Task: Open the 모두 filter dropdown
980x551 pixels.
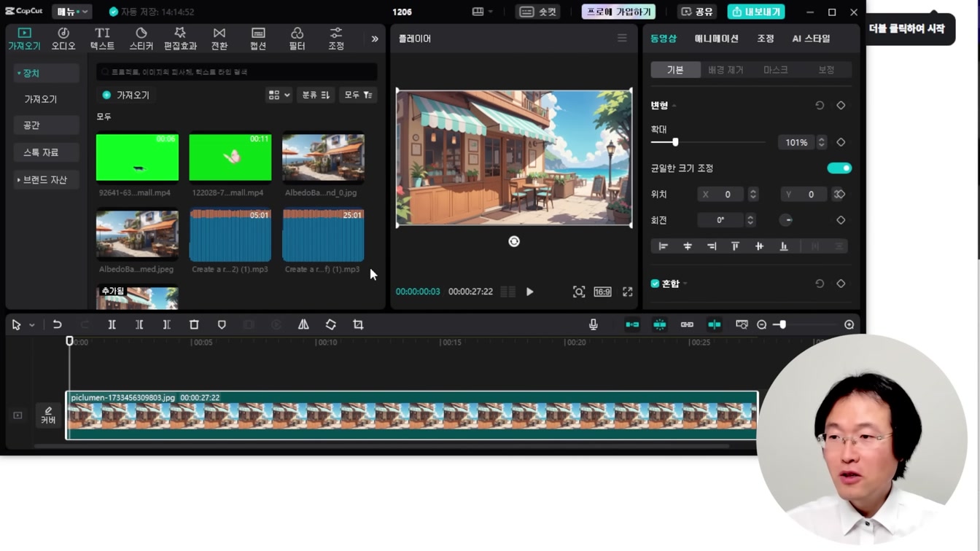Action: coord(358,95)
